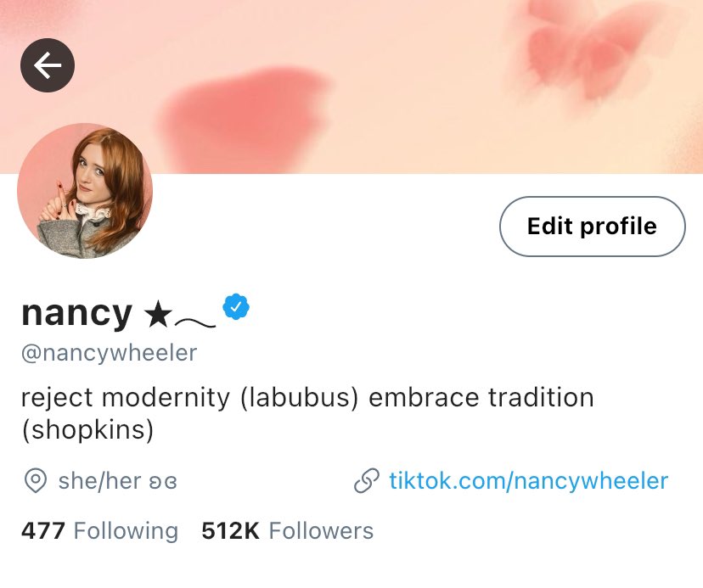Click the blue verified checkmark badge
The height and width of the screenshot is (588, 703).
(x=236, y=306)
